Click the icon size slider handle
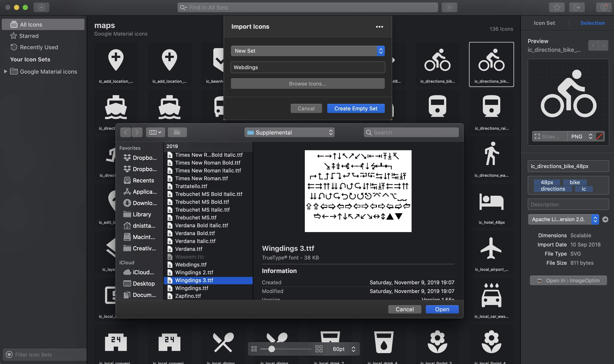Image resolution: width=614 pixels, height=364 pixels. point(271,349)
